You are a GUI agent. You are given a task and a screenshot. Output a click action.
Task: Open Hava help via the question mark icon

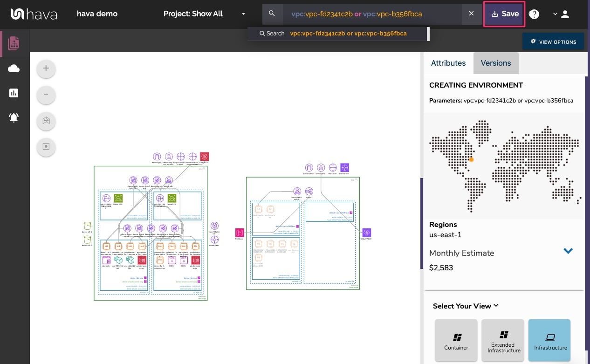(534, 14)
